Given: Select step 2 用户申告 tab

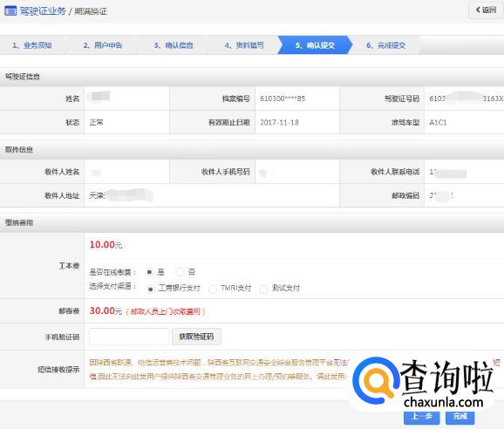Looking at the screenshot, I should pyautogui.click(x=103, y=45).
